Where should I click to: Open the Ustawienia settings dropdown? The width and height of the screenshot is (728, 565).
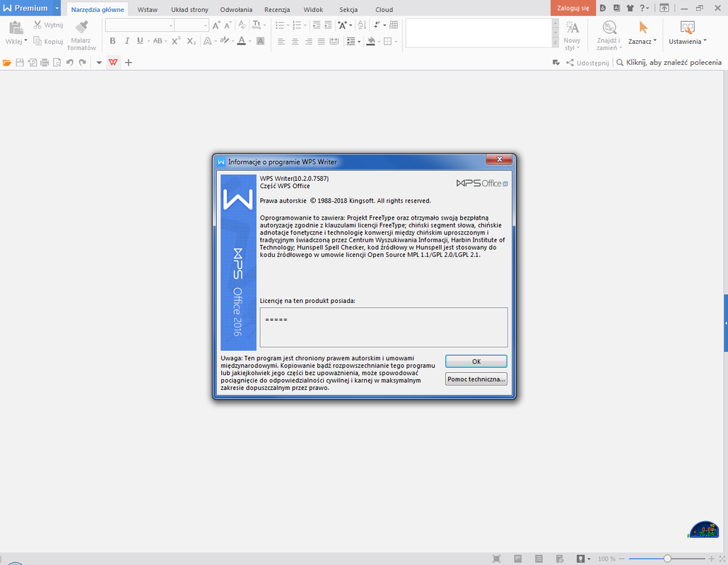[687, 33]
